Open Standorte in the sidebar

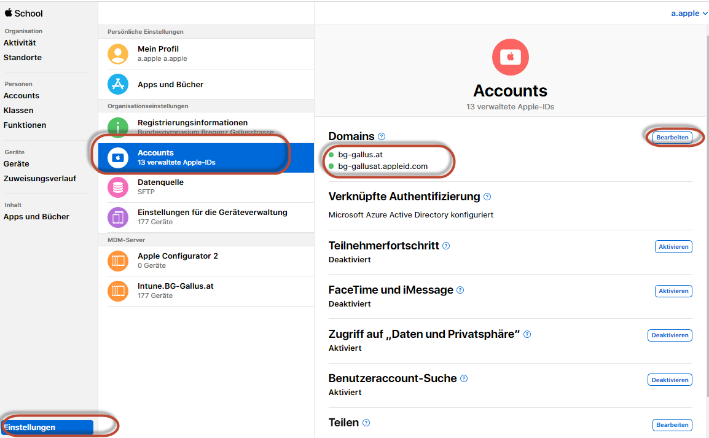[x=23, y=57]
